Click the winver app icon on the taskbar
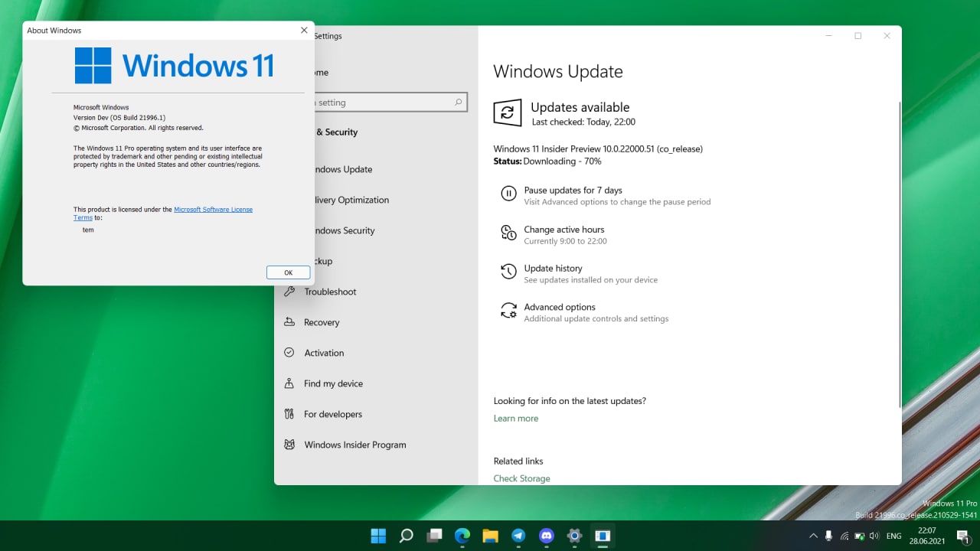Viewport: 980px width, 551px height. [603, 536]
